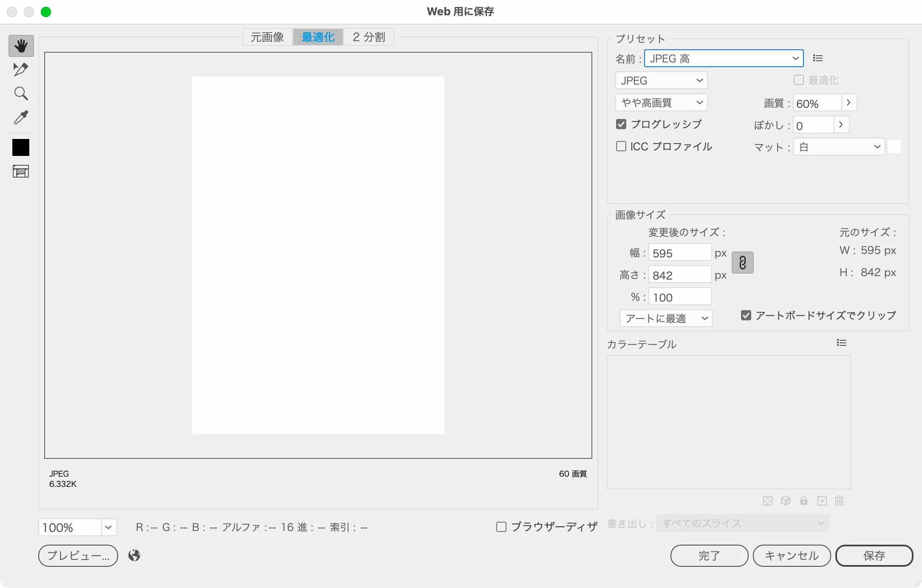Click the constrain proportions link icon

pos(742,263)
